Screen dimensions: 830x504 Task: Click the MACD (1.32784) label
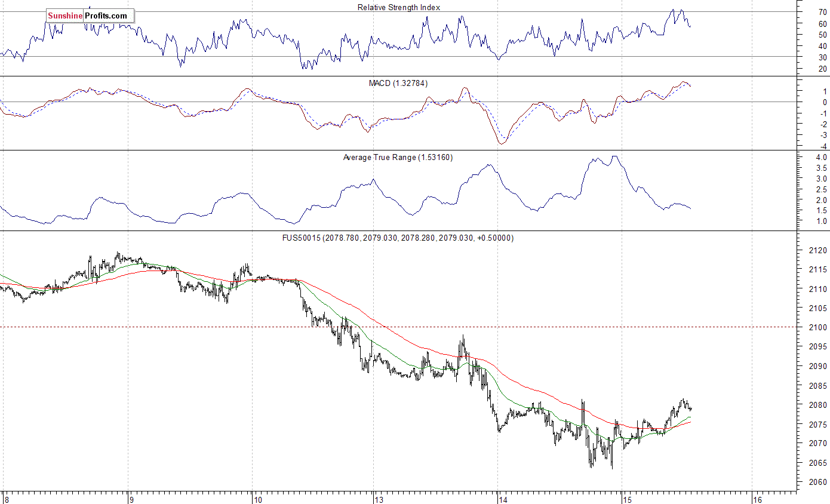click(398, 83)
